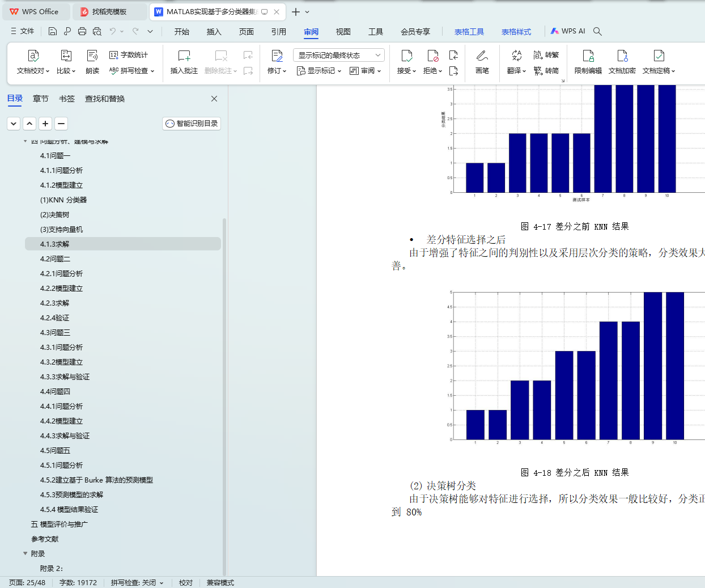Click the Print icon in quick access bar
Image resolution: width=705 pixels, height=588 pixels.
82,31
